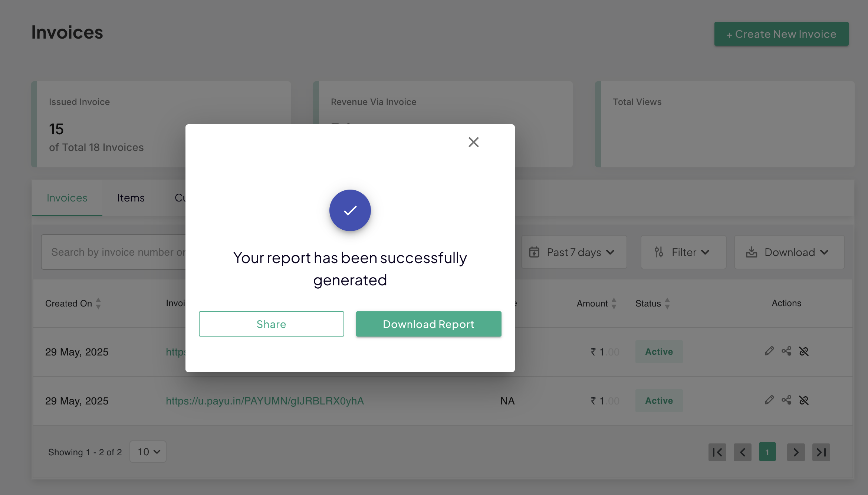Click Download Report button

point(428,324)
